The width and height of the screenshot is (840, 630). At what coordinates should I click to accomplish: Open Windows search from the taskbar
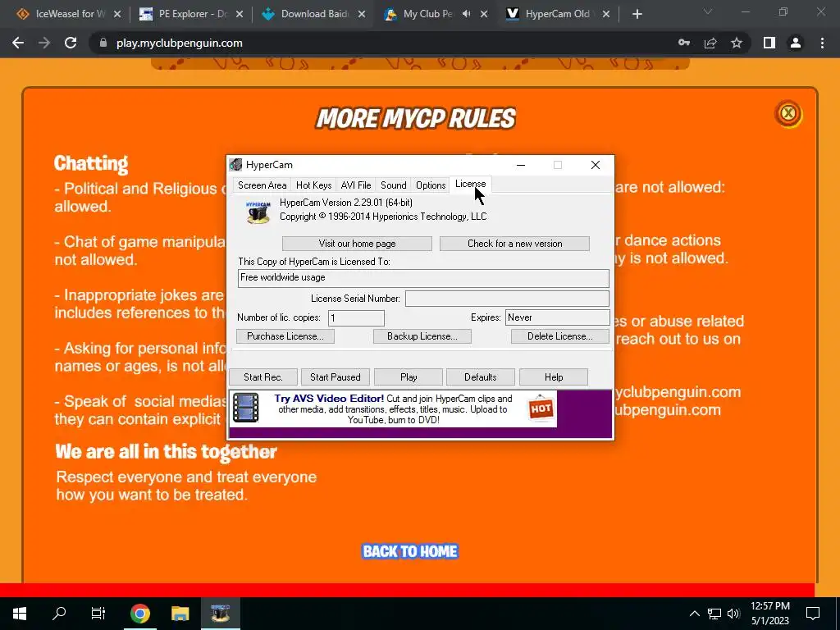click(59, 614)
